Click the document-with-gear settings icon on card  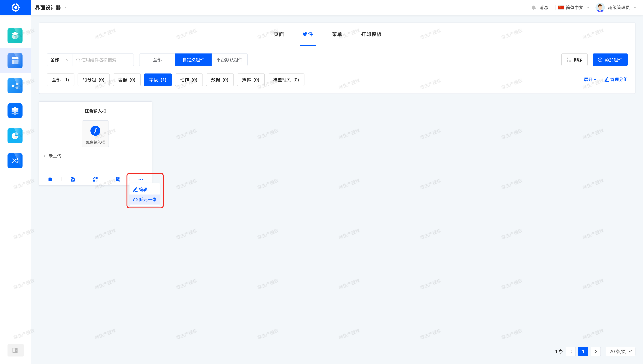pos(118,179)
